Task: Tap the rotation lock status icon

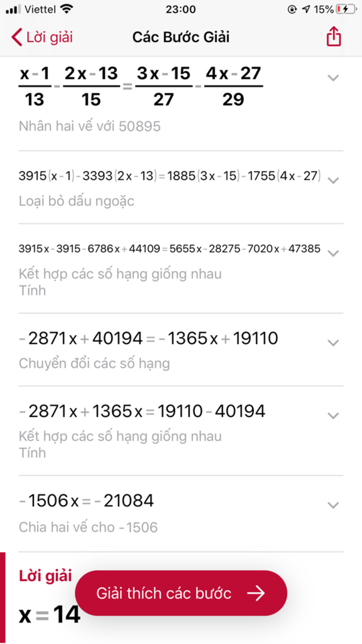Action: [x=292, y=9]
